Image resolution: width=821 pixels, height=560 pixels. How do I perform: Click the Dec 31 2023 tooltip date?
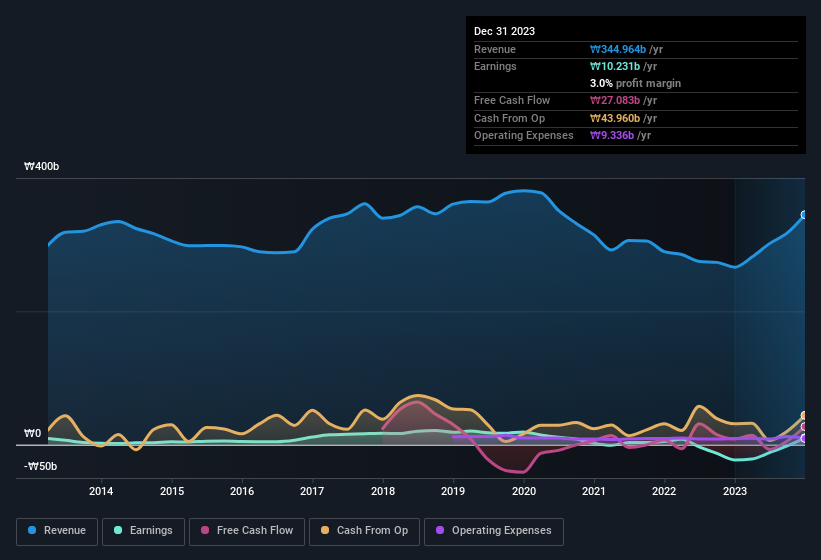(504, 31)
